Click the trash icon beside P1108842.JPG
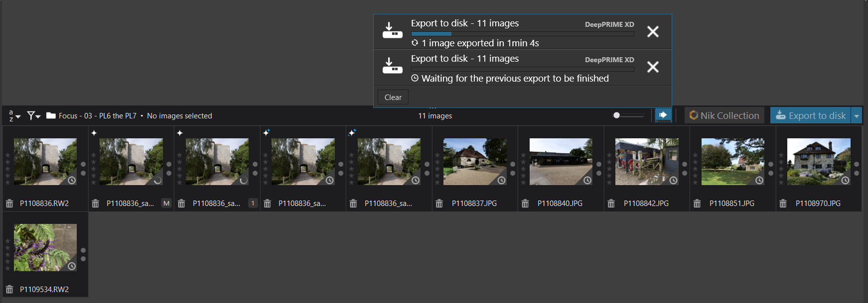The image size is (868, 303). tap(611, 203)
